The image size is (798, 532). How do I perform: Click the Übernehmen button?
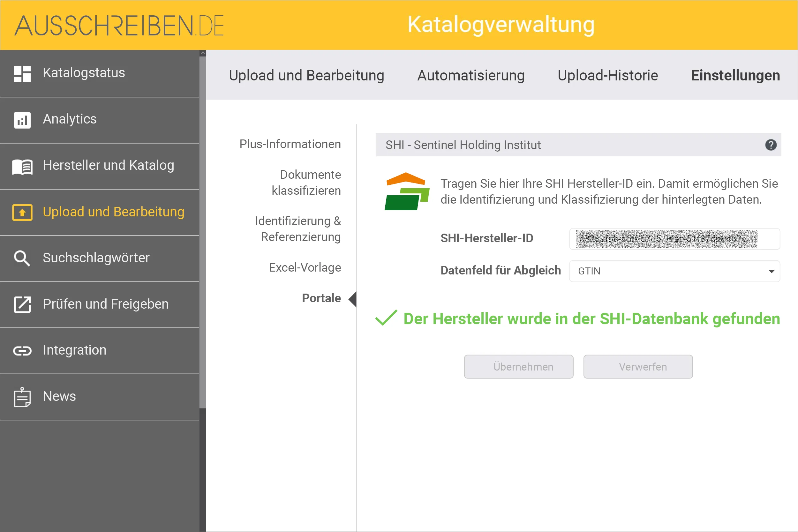(519, 366)
